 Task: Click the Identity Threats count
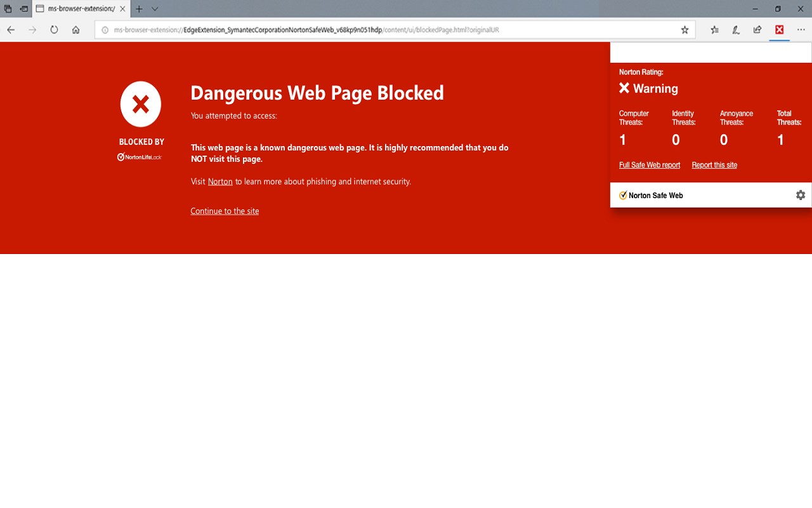point(676,140)
